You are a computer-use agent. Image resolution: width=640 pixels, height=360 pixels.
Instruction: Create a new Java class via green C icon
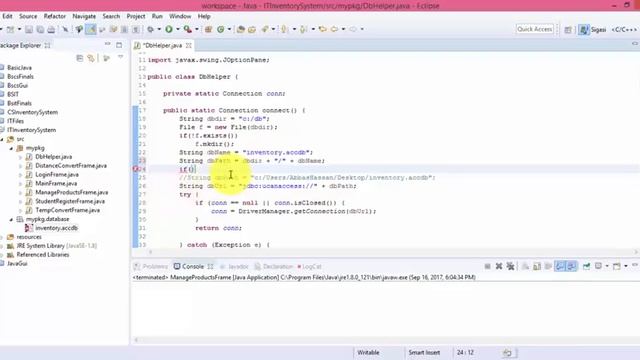pyautogui.click(x=221, y=29)
